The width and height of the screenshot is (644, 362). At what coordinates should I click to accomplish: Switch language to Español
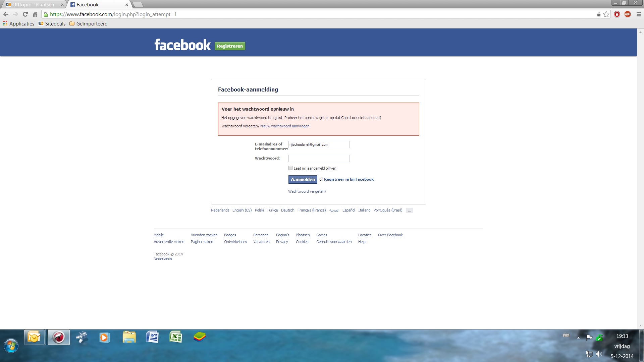click(348, 210)
